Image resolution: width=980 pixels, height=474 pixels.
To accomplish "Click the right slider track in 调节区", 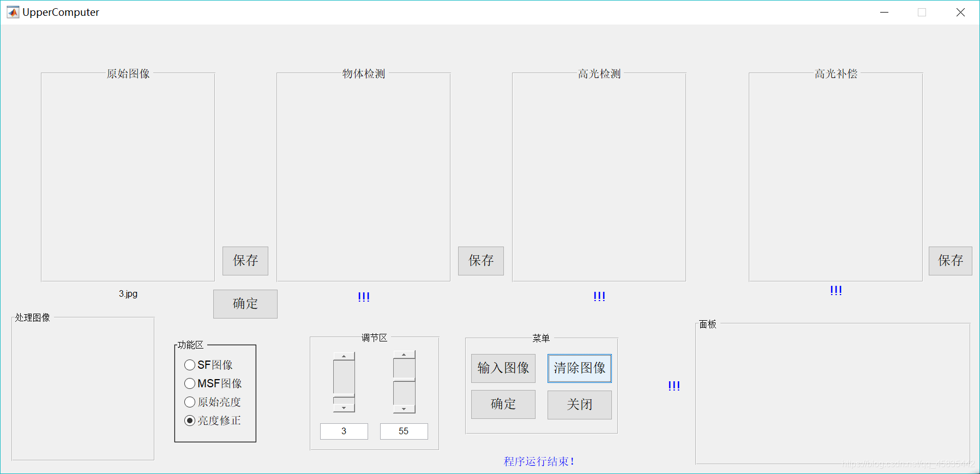I will point(404,382).
